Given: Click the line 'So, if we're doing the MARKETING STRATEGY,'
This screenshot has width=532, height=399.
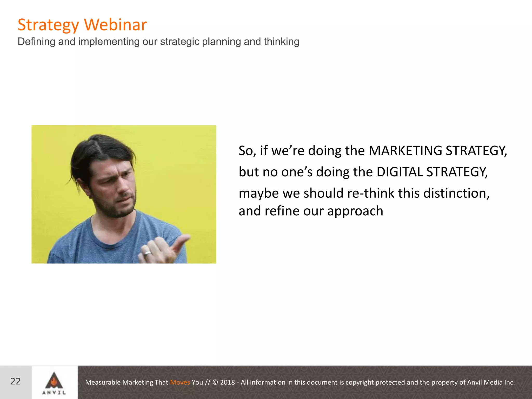Looking at the screenshot, I should click(373, 151).
